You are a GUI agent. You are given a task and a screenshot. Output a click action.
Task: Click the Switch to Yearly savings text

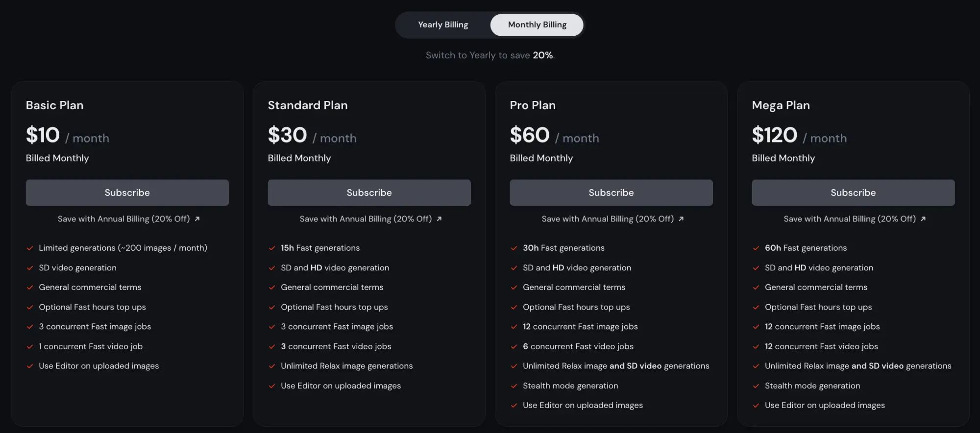tap(490, 55)
